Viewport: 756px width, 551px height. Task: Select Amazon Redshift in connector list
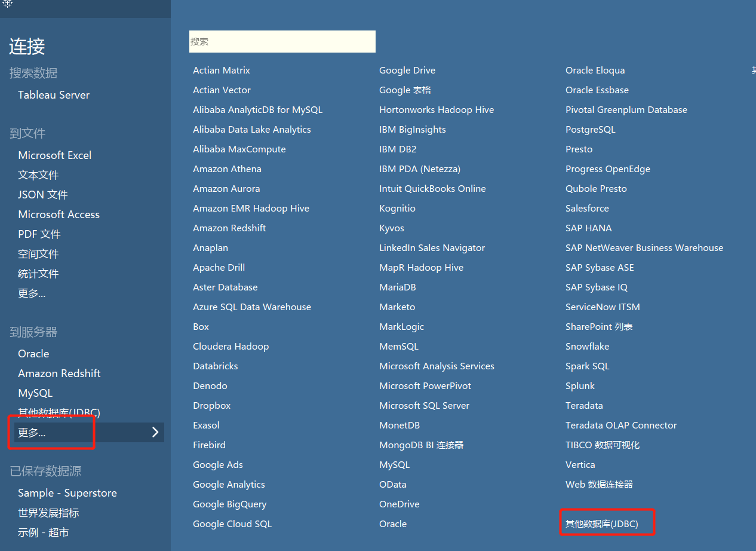pyautogui.click(x=229, y=228)
